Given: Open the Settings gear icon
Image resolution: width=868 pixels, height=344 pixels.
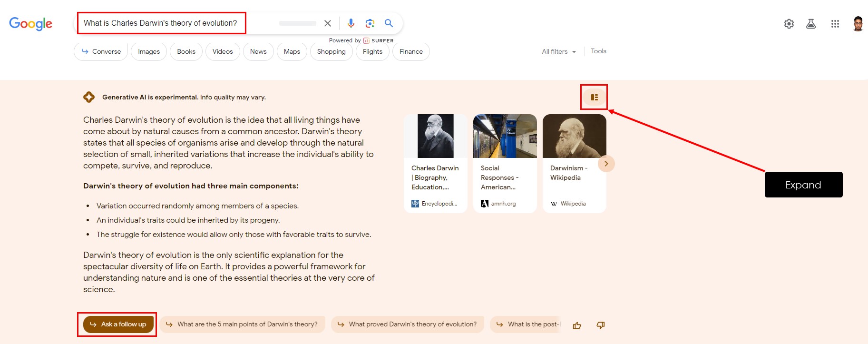Looking at the screenshot, I should click(x=789, y=24).
